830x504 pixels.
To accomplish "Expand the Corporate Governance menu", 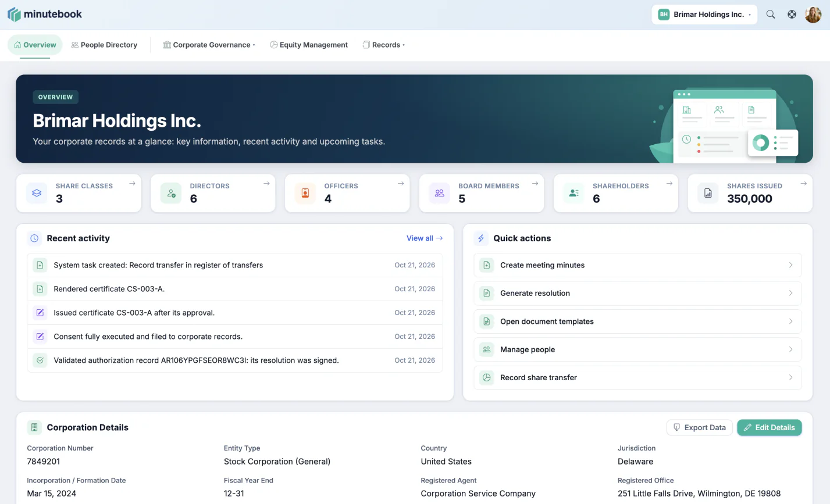I will [x=209, y=45].
